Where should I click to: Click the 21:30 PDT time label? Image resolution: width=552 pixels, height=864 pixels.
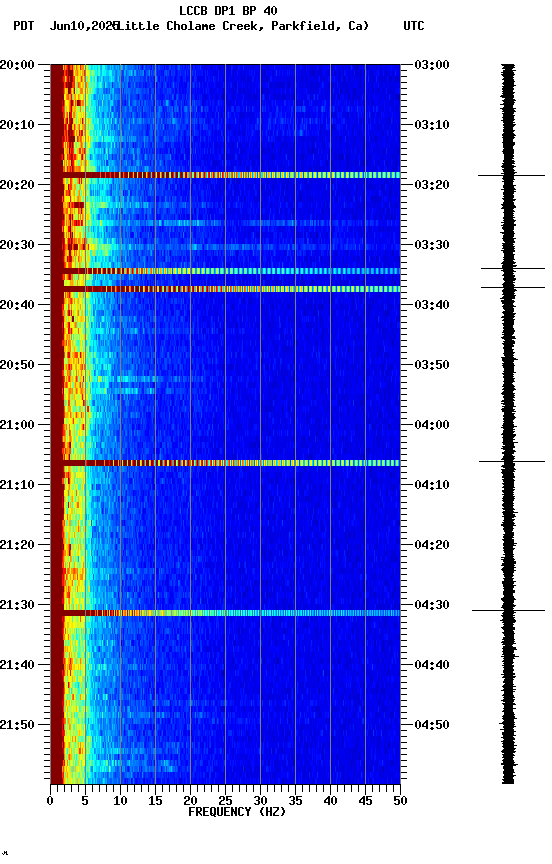(x=17, y=605)
